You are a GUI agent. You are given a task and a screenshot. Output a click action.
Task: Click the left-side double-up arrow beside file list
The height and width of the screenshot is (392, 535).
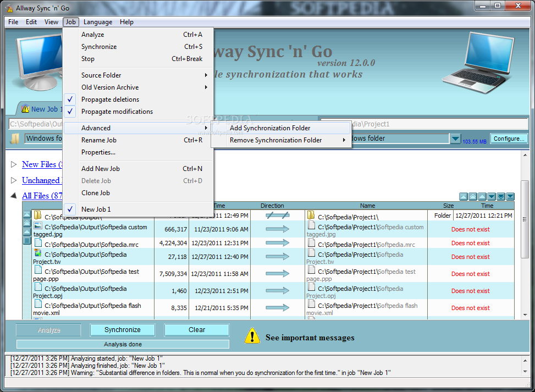[26, 223]
